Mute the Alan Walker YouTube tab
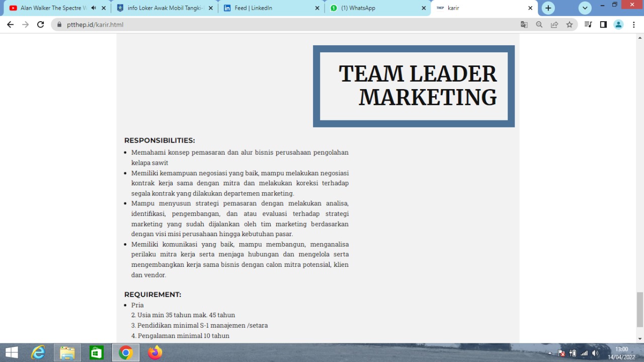 point(94,8)
